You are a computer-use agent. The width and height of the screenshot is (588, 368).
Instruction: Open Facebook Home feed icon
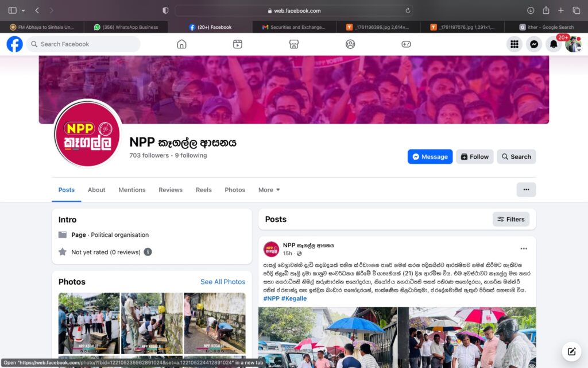point(181,44)
